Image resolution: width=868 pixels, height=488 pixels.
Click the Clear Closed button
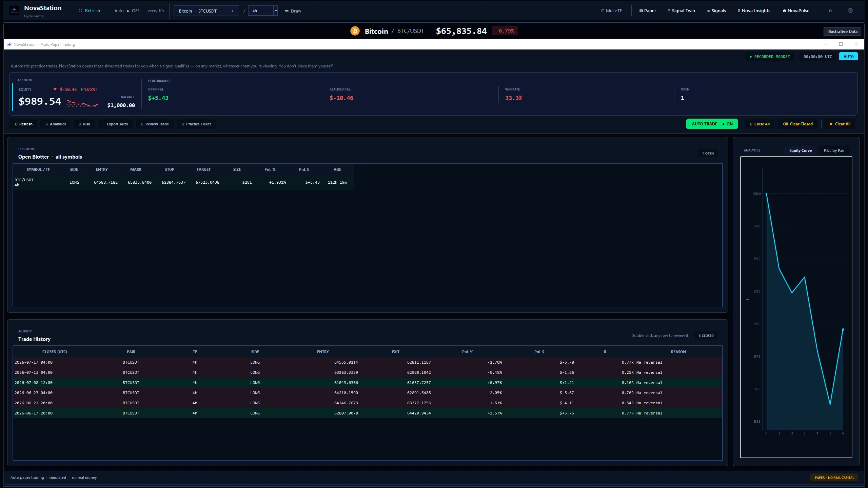point(797,124)
